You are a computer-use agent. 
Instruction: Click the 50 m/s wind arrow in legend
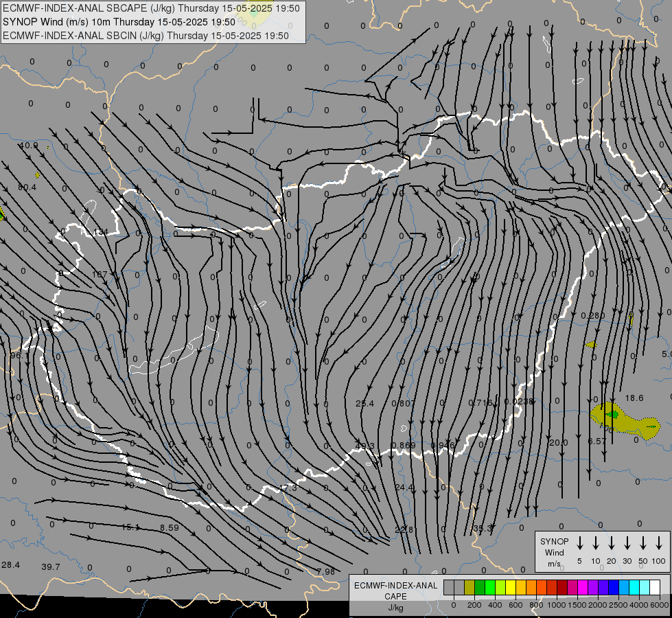pos(643,543)
